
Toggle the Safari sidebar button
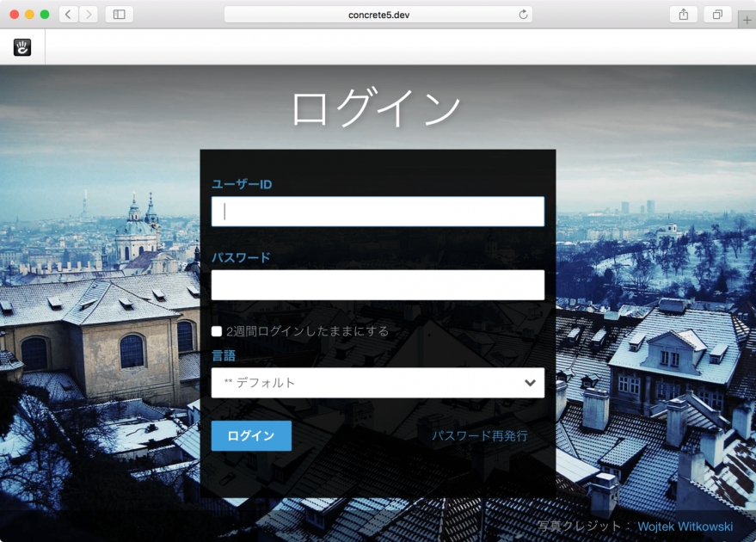tap(119, 15)
